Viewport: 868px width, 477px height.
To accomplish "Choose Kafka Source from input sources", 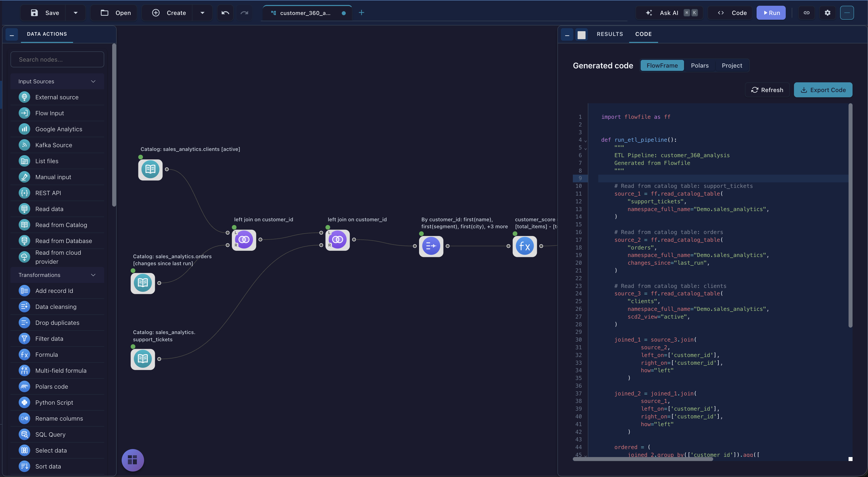I will 57,145.
